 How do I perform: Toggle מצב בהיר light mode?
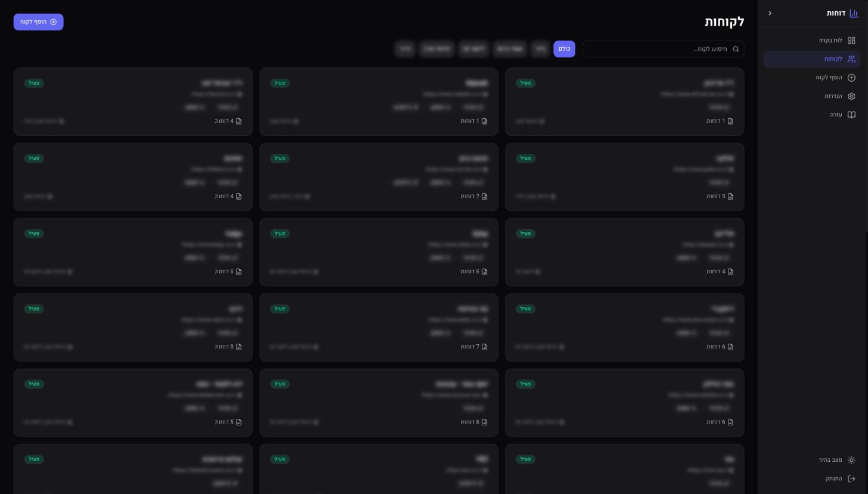point(812,460)
